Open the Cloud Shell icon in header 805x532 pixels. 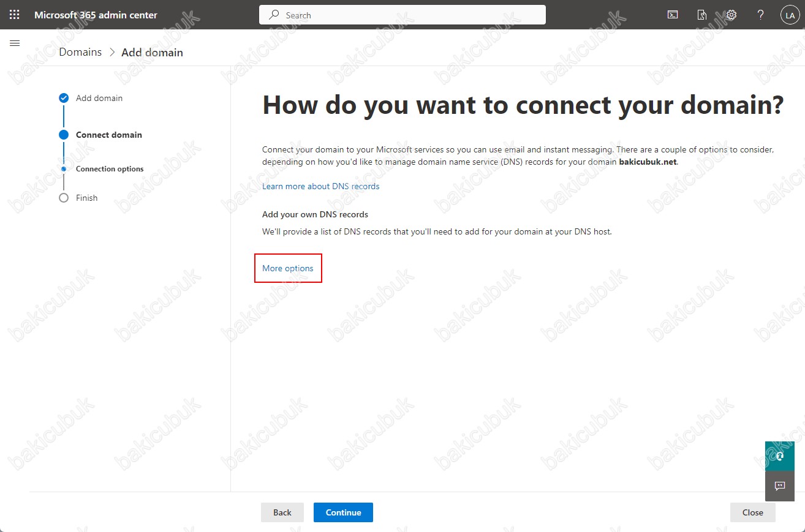point(673,15)
